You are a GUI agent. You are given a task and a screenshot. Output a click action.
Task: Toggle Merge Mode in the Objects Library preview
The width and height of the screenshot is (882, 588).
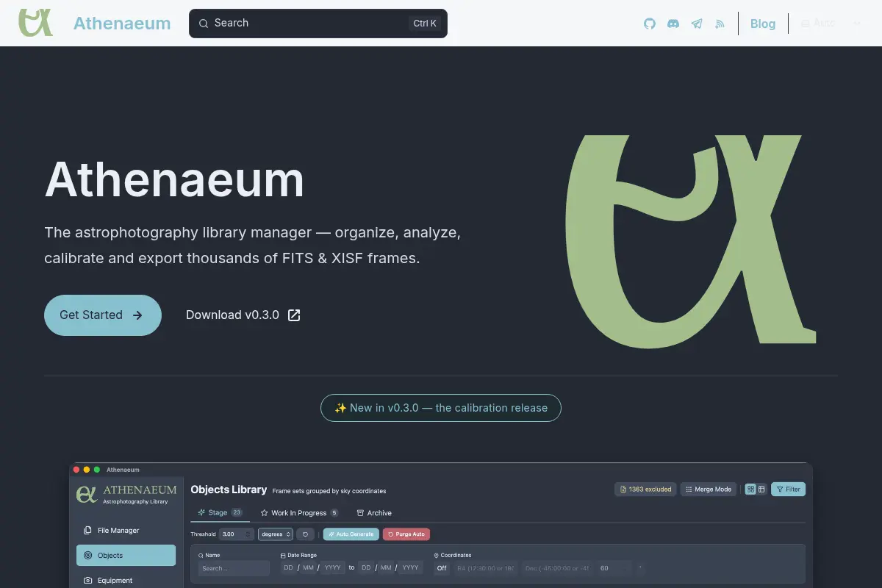click(x=709, y=490)
